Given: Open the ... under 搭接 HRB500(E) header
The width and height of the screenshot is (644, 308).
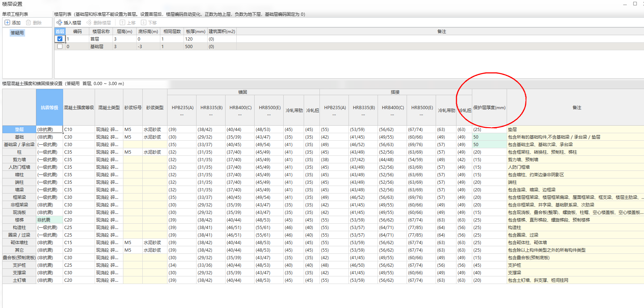Looking at the screenshot, I should (x=421, y=115).
